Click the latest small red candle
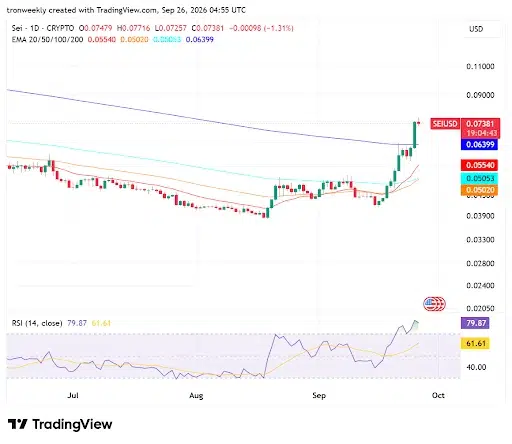Viewport: 512px width, 444px height. pos(419,123)
